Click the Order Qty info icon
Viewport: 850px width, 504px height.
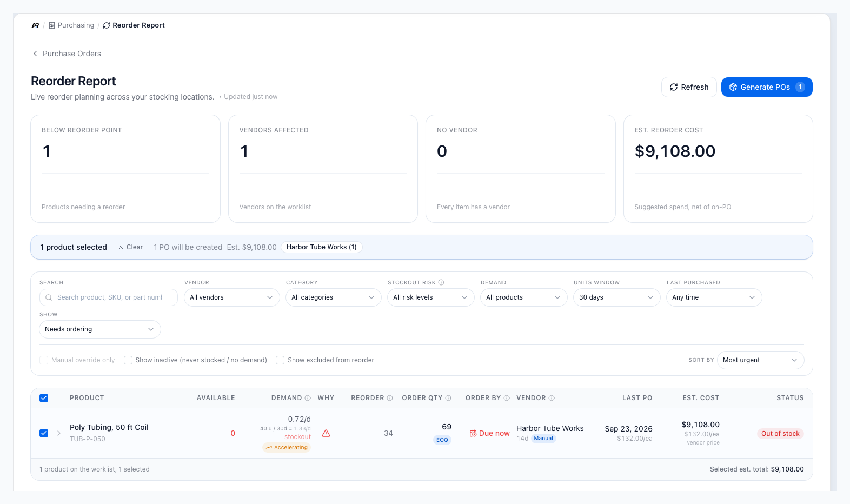tap(448, 398)
